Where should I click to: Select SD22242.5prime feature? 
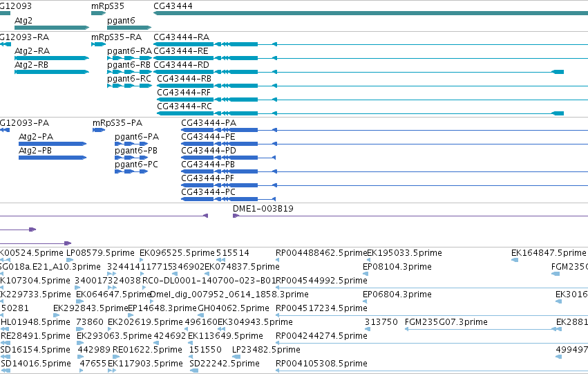[194, 371]
